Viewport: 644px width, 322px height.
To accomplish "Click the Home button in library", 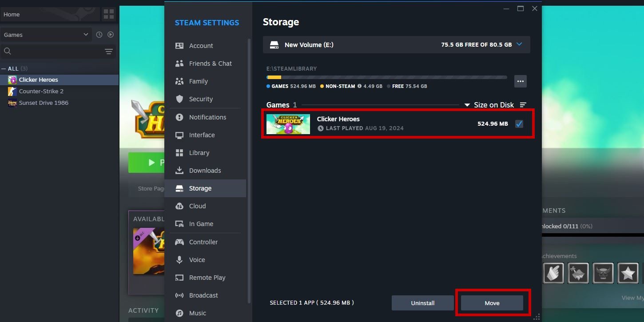I will coord(49,14).
